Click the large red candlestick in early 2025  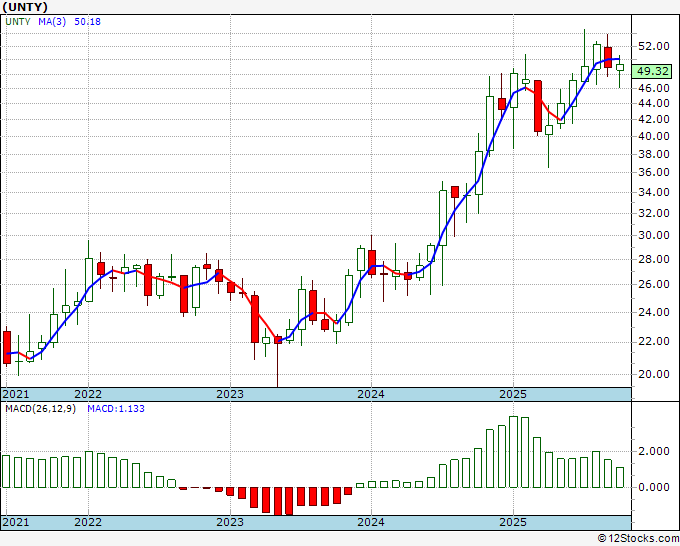(538, 106)
